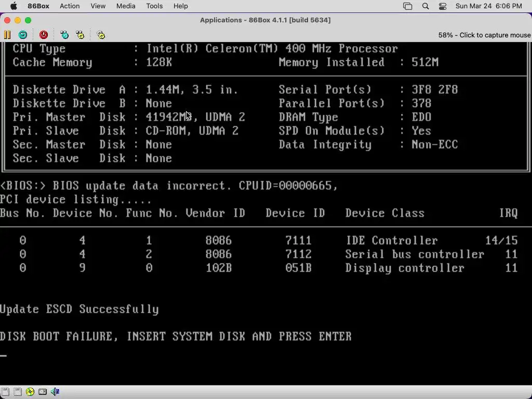Click the hard disk status bar icon

tap(43, 392)
